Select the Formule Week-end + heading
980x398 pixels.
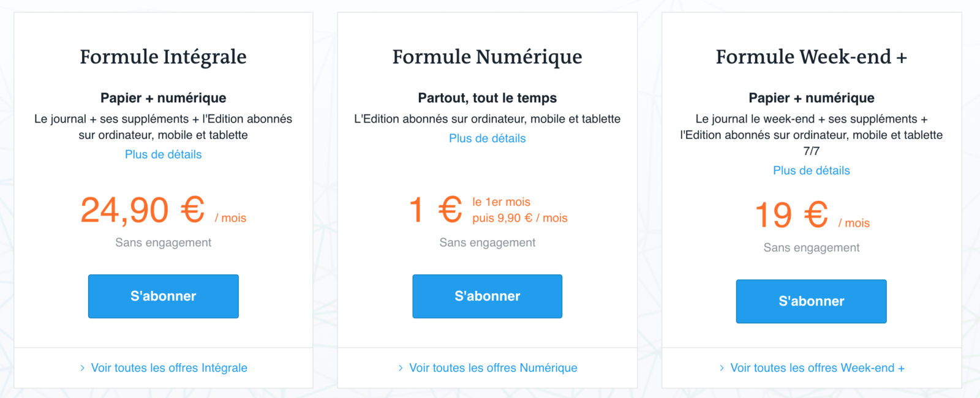[x=811, y=57]
